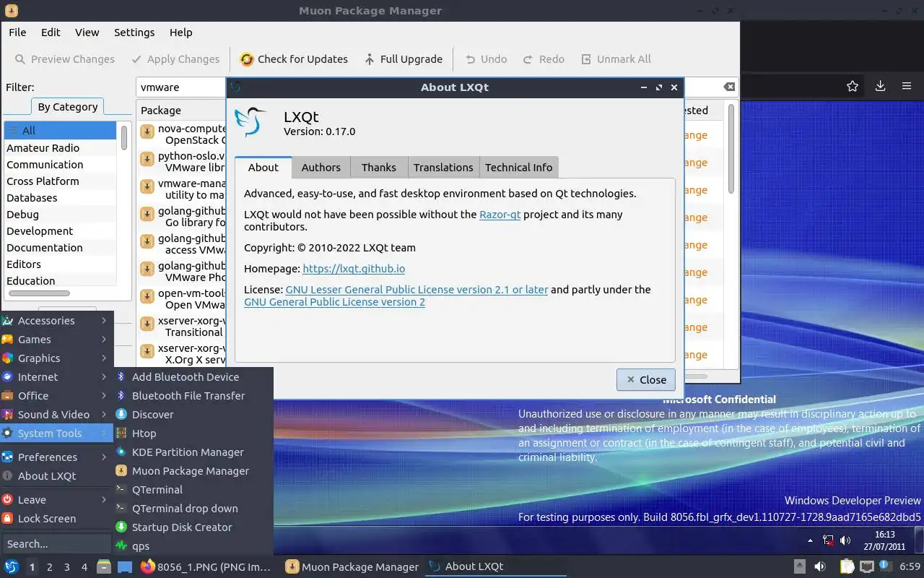Click the package icon beside vmware-mana entry
Viewport: 924px width, 578px height.
point(147,186)
